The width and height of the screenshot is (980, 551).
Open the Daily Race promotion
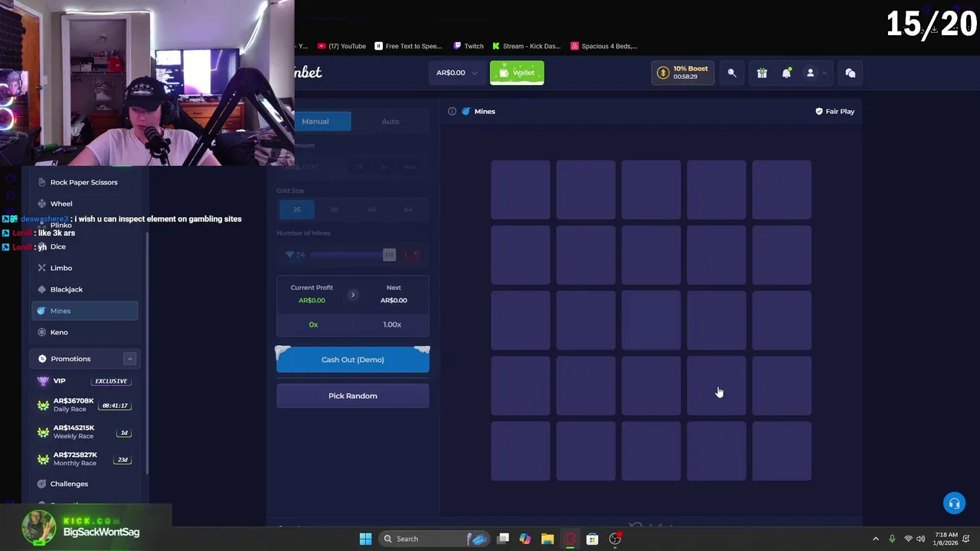(x=85, y=405)
